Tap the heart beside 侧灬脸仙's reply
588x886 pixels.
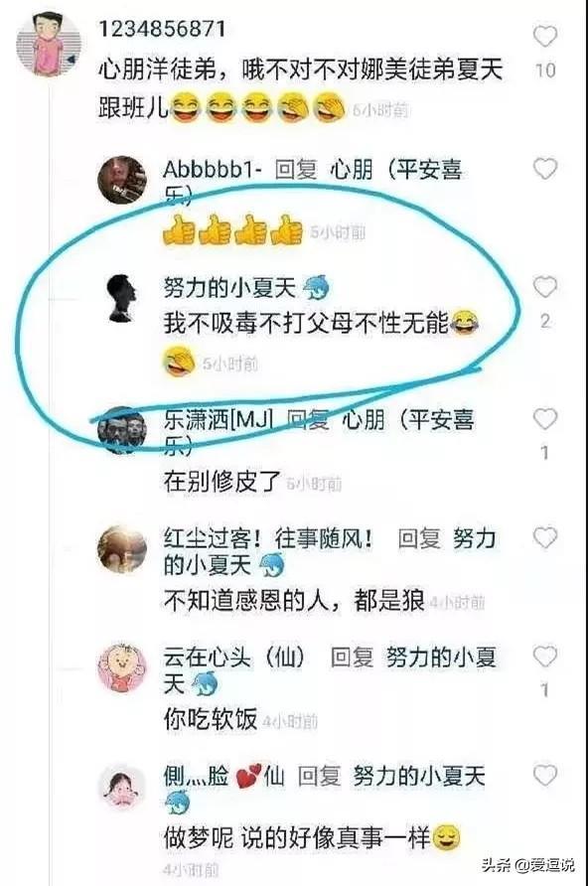point(545,775)
